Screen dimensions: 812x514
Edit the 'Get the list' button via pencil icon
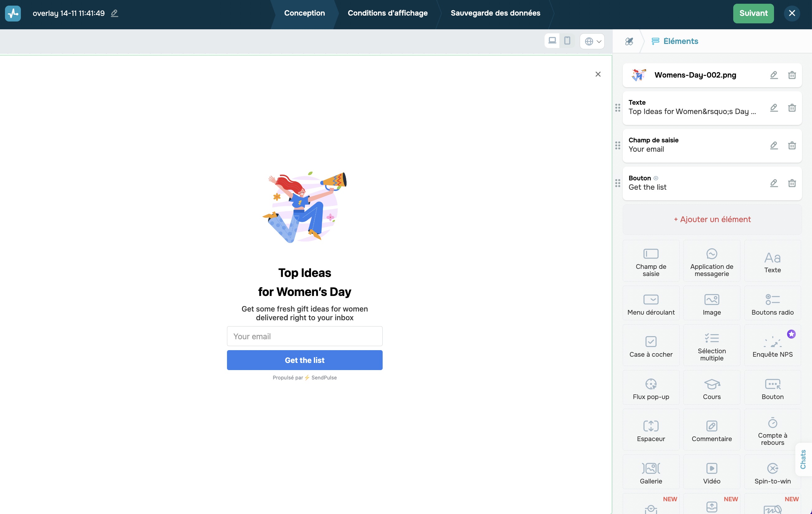click(774, 183)
